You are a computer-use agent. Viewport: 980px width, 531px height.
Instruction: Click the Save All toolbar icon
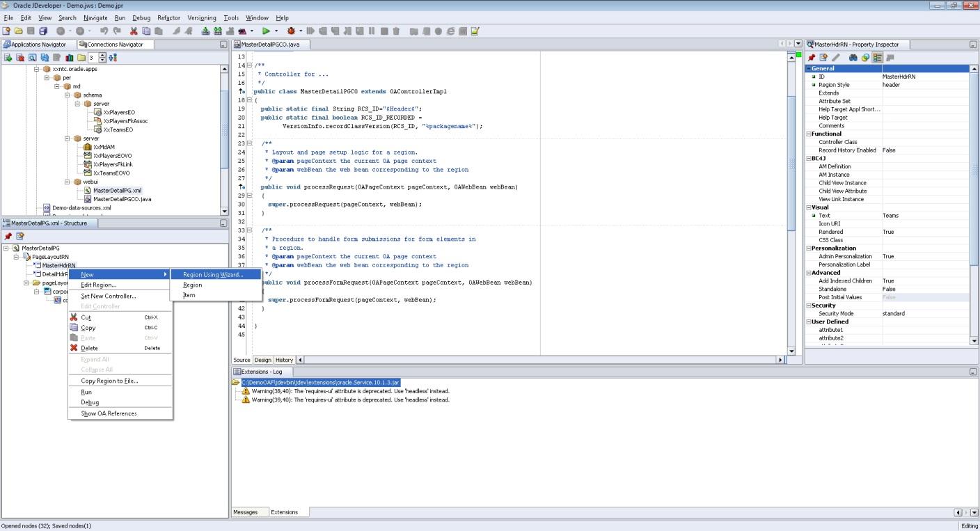44,31
